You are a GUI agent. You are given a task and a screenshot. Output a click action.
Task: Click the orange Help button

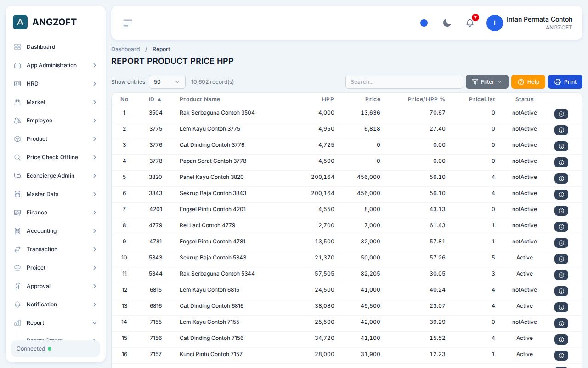point(528,82)
